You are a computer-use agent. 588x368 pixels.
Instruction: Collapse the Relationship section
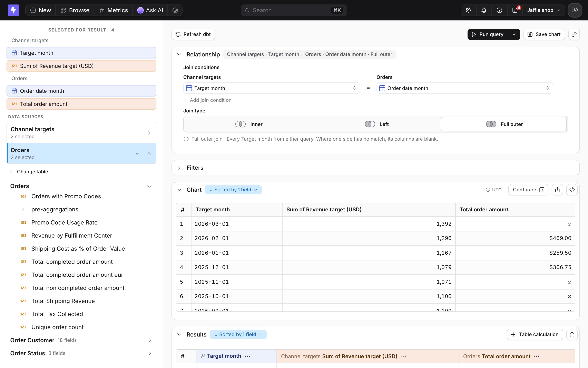[x=179, y=55]
